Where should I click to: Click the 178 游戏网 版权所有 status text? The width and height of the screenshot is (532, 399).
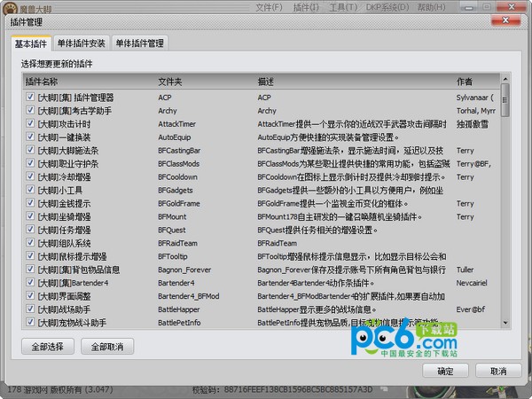click(x=60, y=390)
